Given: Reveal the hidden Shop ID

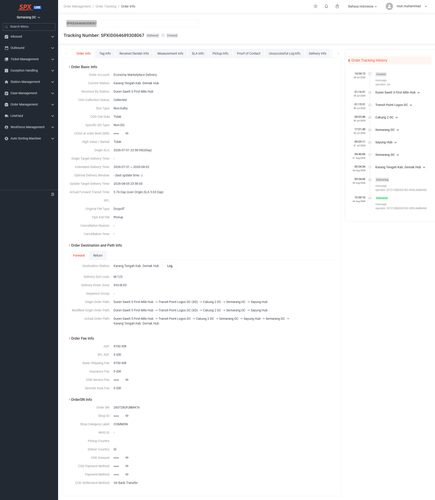Looking at the screenshot, I should [x=127, y=416].
